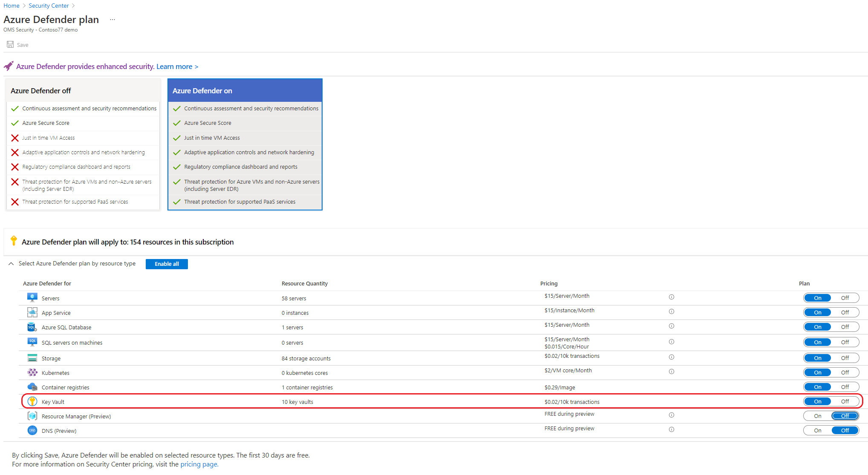Open the ellipsis menu beside Azure Defender plan
The height and width of the screenshot is (475, 868).
(112, 20)
